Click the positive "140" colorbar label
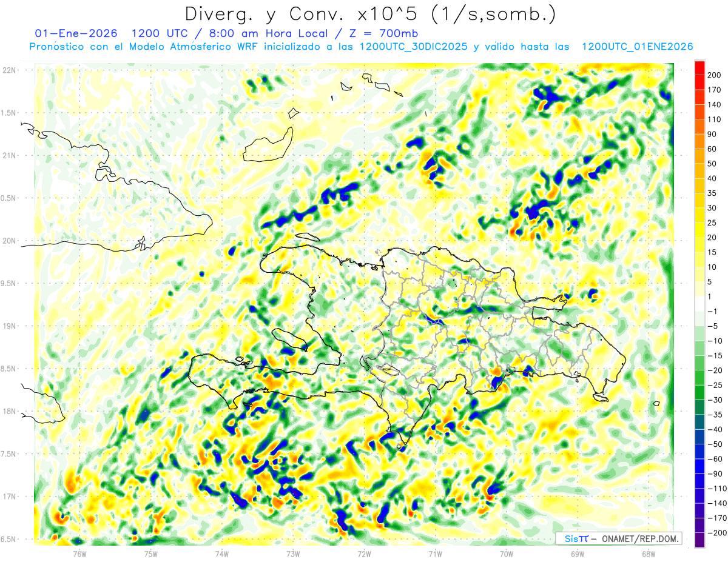 (715, 104)
